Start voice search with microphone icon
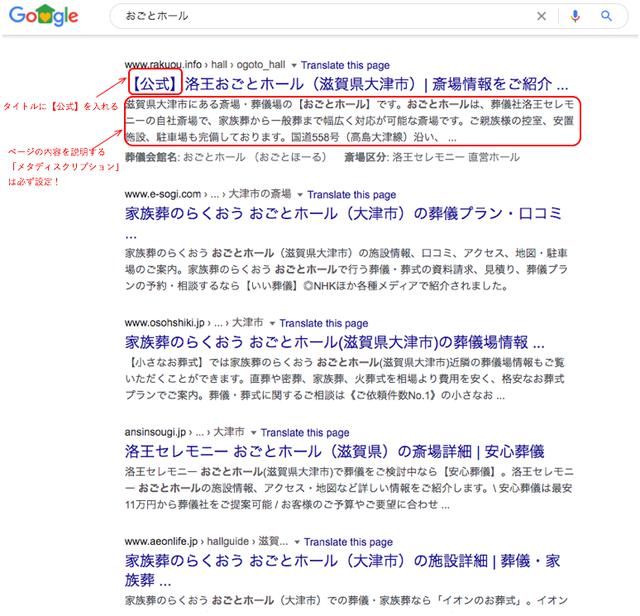 tap(575, 16)
